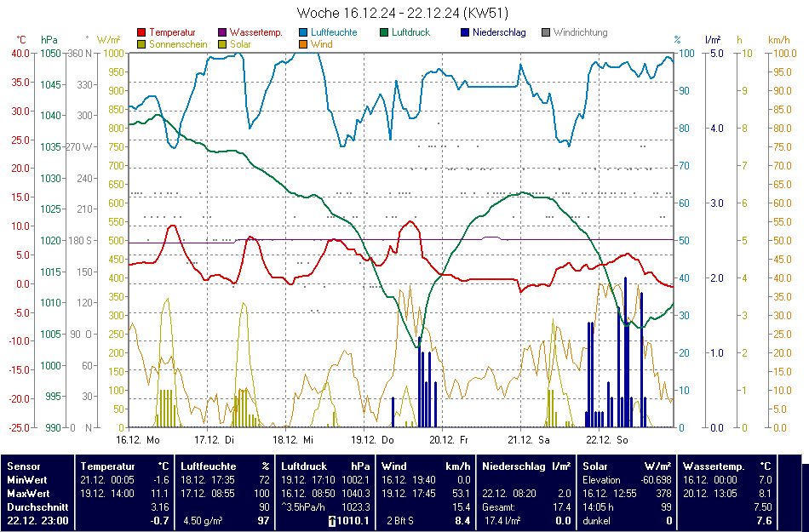Click the Luftdruck column header in table
This screenshot has height=532, width=809.
(304, 466)
